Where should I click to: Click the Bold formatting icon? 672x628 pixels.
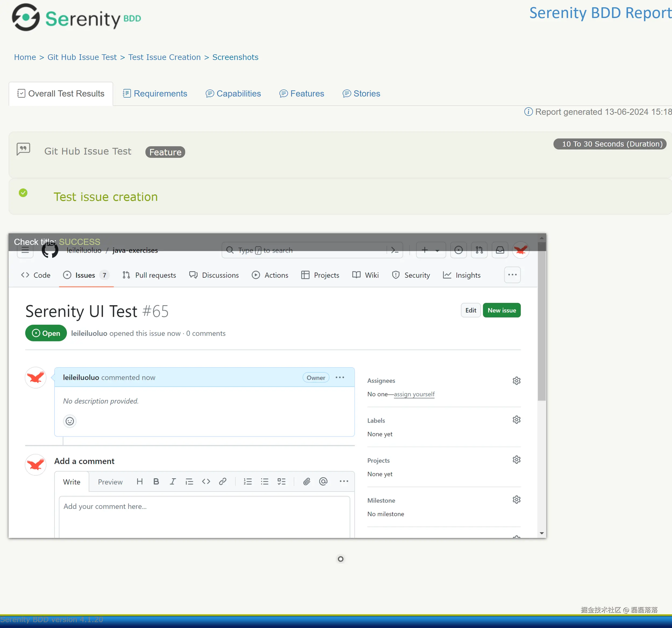(156, 481)
